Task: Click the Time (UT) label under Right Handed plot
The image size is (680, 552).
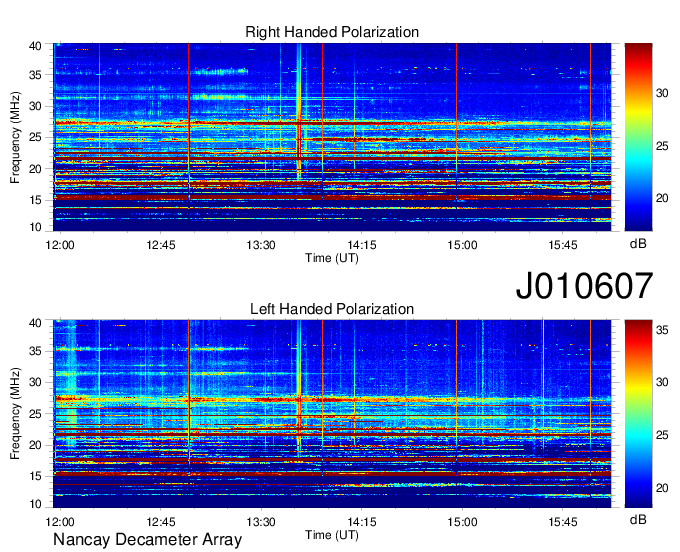Action: click(332, 258)
